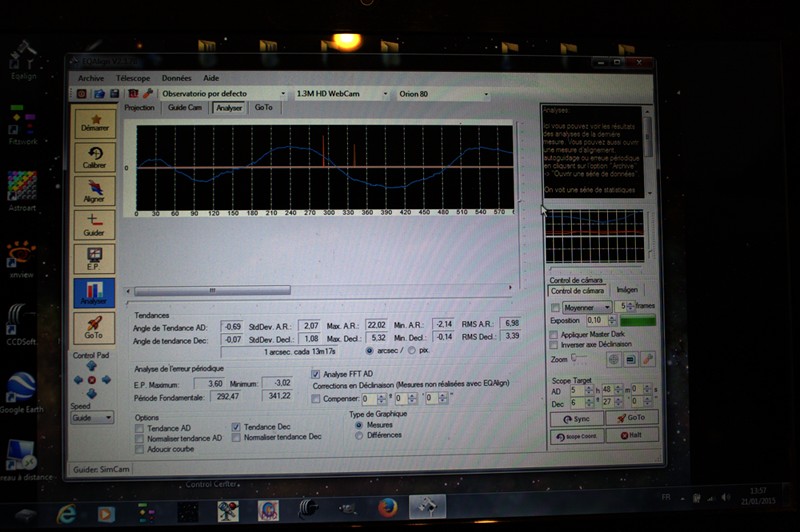Open Astroart desktop shortcut
The image size is (800, 532).
(22, 191)
